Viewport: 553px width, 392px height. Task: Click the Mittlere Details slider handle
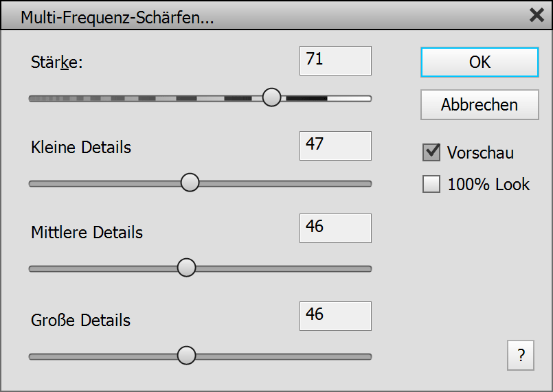(x=186, y=268)
